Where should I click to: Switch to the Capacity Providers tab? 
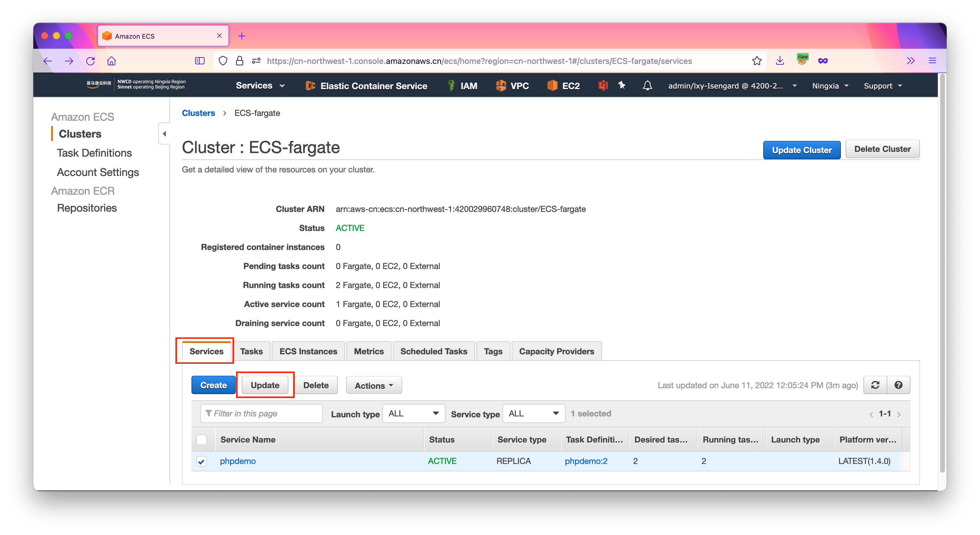(556, 351)
